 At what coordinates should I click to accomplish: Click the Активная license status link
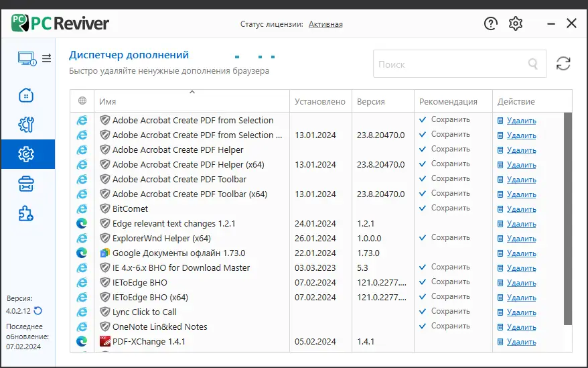[x=325, y=24]
